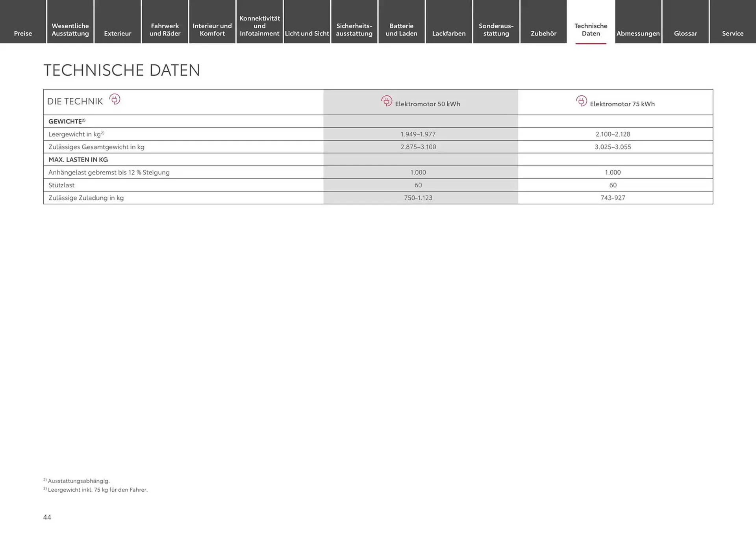
Task: Click the page number 44
Action: [x=47, y=517]
